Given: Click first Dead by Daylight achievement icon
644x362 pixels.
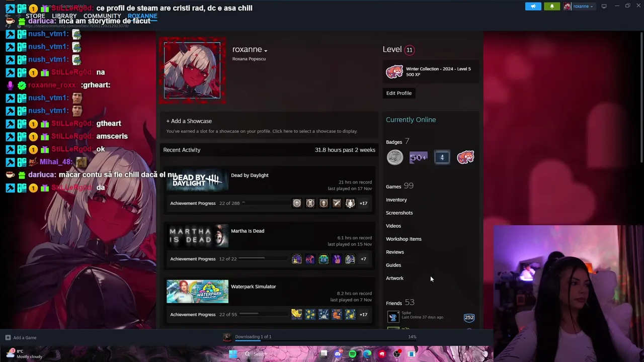Looking at the screenshot, I should (297, 203).
